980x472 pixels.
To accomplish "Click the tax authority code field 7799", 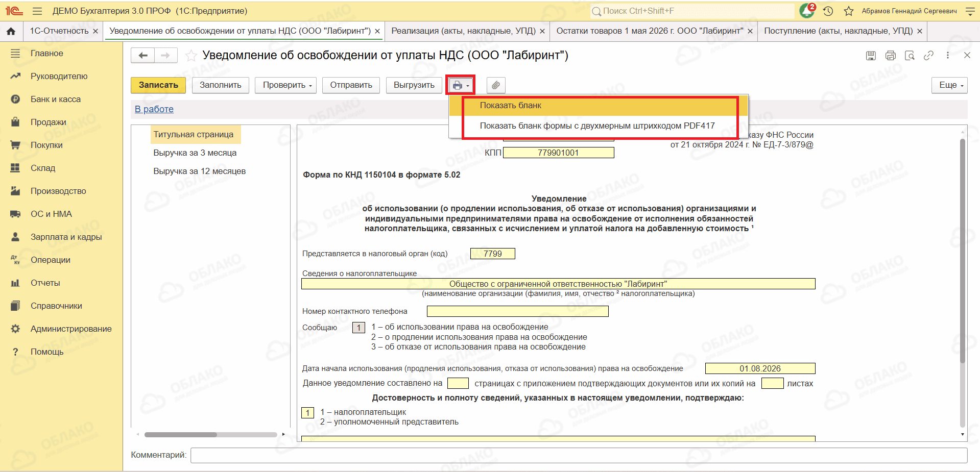I will click(x=493, y=254).
